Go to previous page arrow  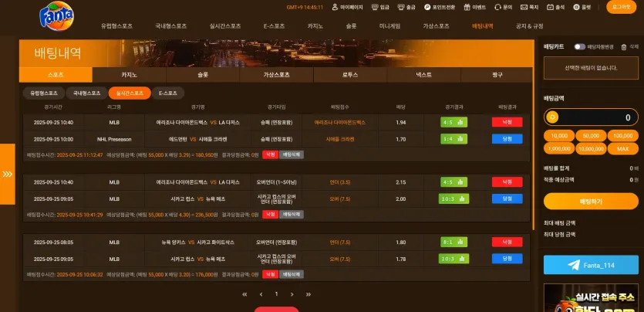[261, 294]
